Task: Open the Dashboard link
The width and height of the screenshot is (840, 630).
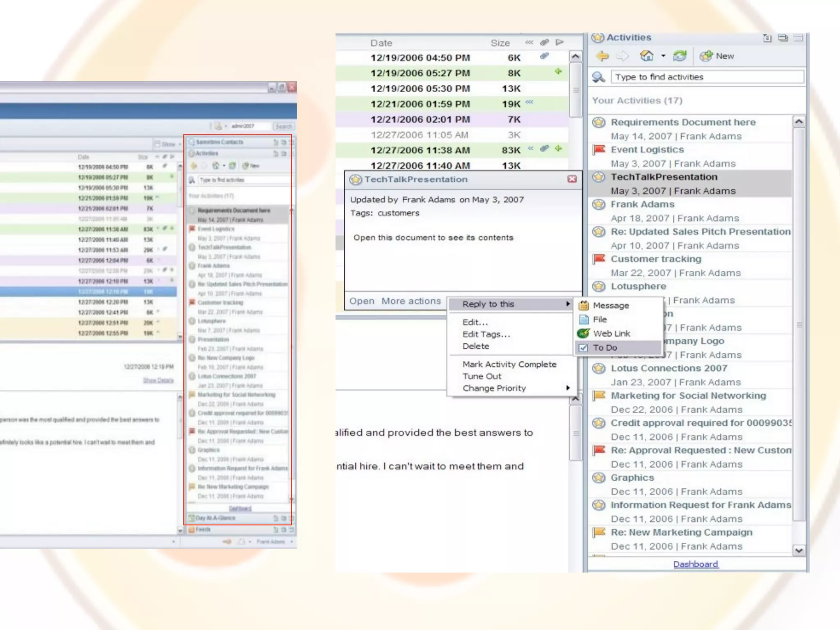Action: (696, 564)
